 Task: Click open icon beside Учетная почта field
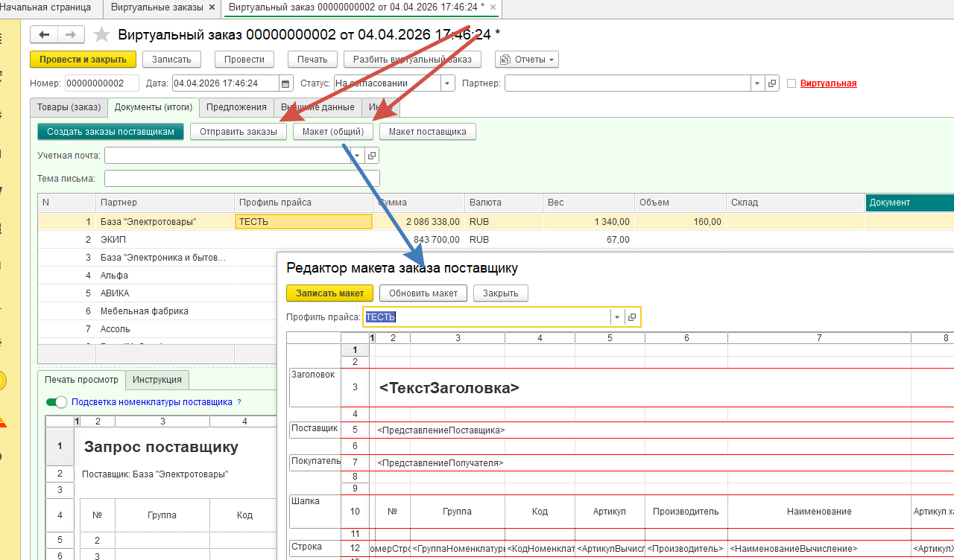tap(373, 155)
